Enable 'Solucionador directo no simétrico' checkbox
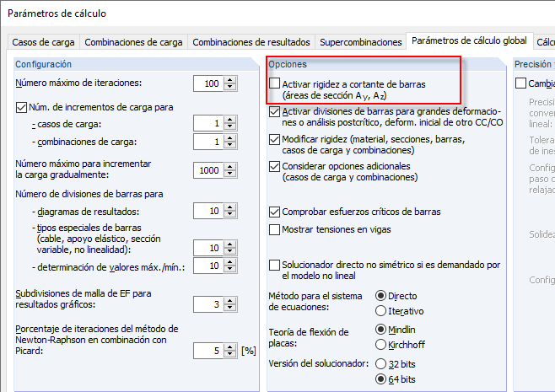The image size is (555, 392). coord(274,265)
